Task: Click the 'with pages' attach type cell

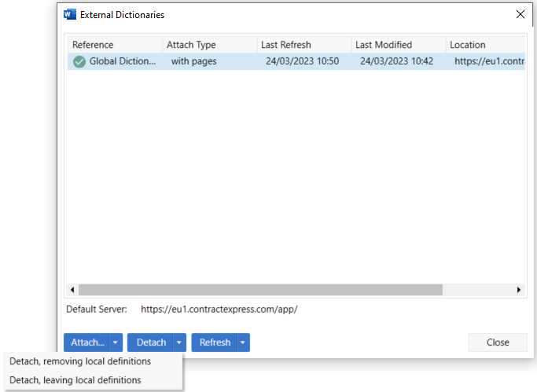Action: 194,61
